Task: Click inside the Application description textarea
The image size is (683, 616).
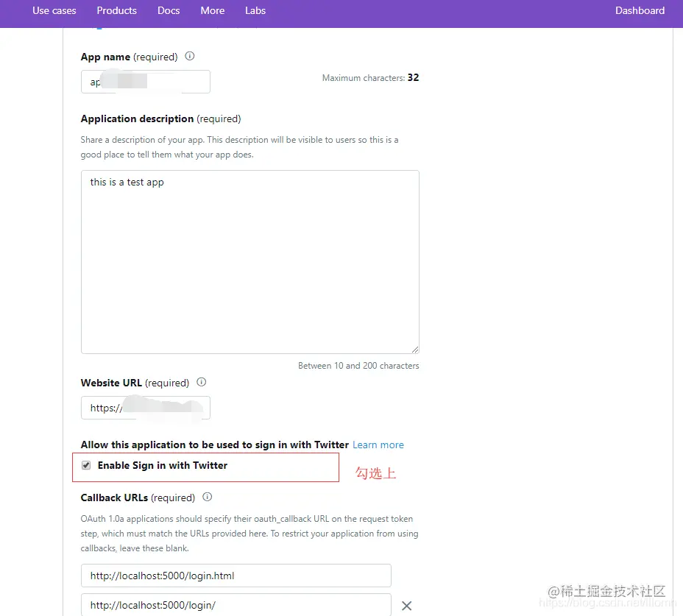Action: [250, 262]
